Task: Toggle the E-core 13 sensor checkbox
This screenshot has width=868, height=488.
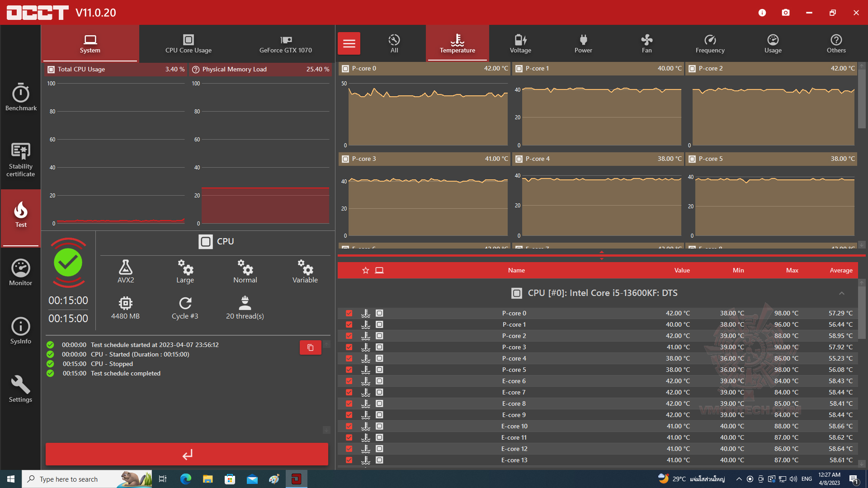Action: point(349,460)
